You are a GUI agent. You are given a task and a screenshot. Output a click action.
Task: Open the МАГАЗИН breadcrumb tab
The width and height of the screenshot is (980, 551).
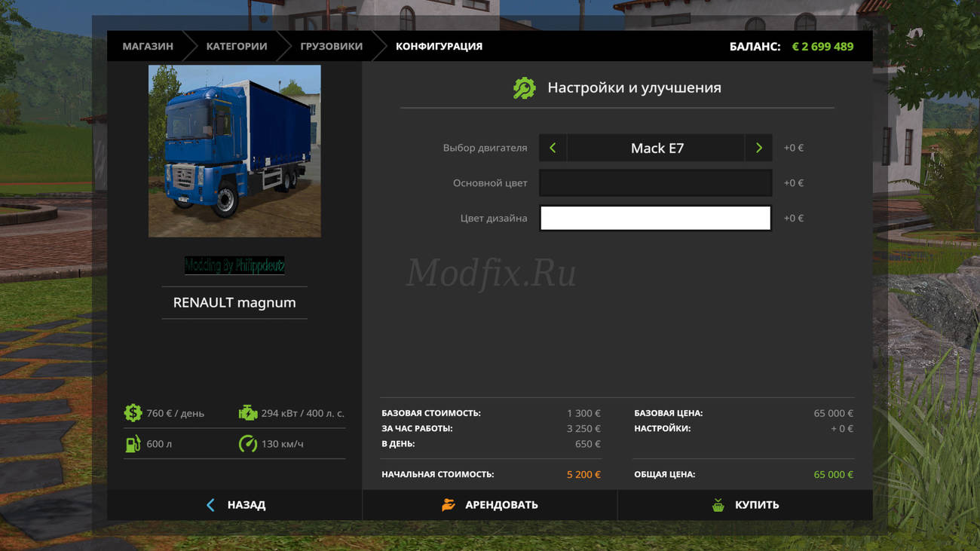tap(148, 46)
